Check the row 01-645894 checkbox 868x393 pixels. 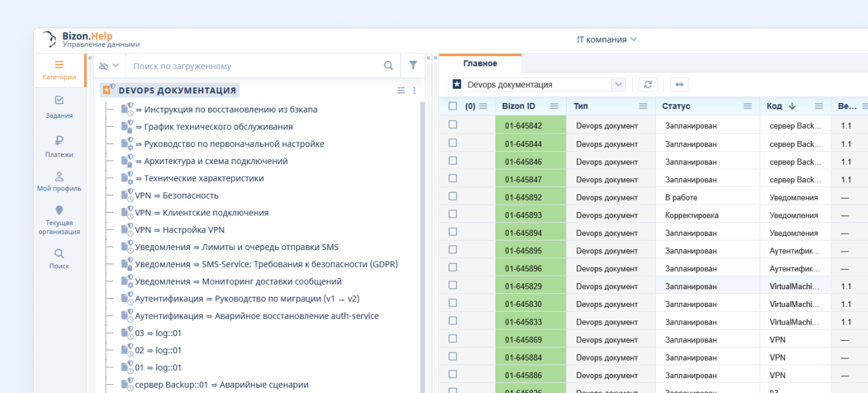pos(452,232)
